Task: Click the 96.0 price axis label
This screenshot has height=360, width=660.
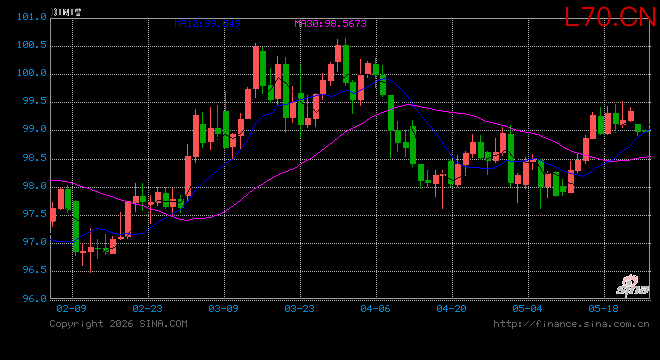Action: click(x=35, y=299)
